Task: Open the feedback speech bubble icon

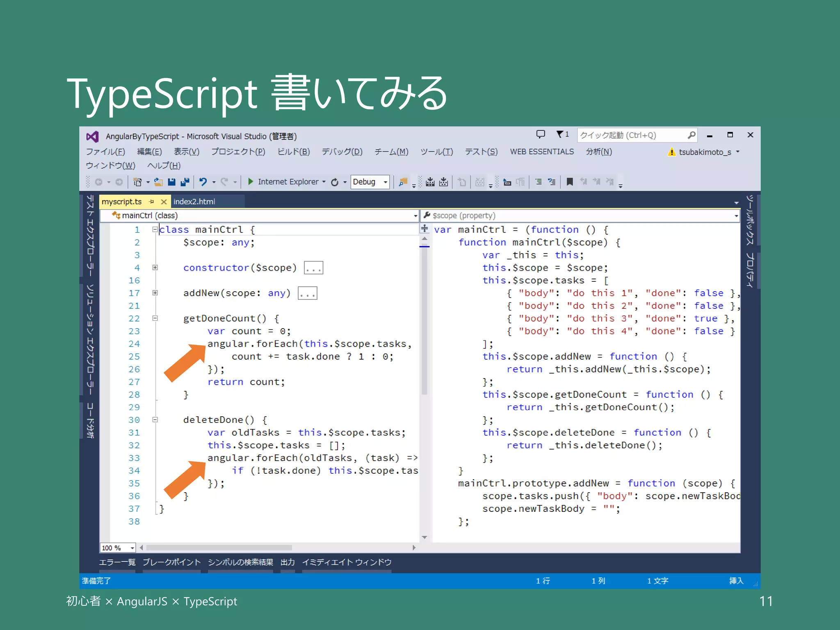Action: 541,134
